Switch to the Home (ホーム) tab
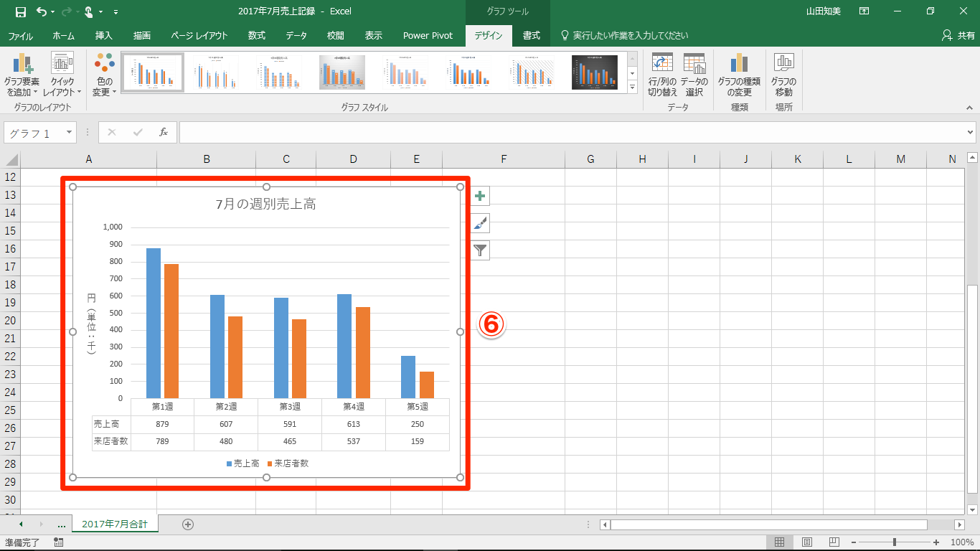 pos(64,35)
